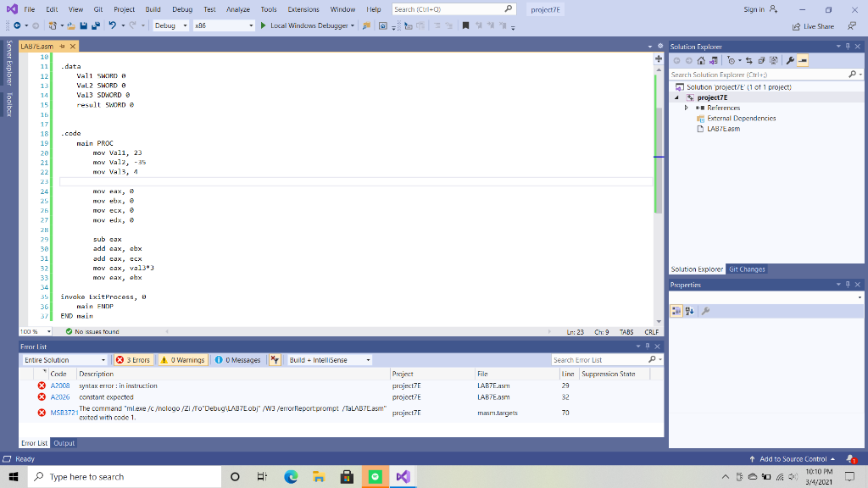
Task: Toggle the Preview Selected Items button
Action: (x=803, y=60)
